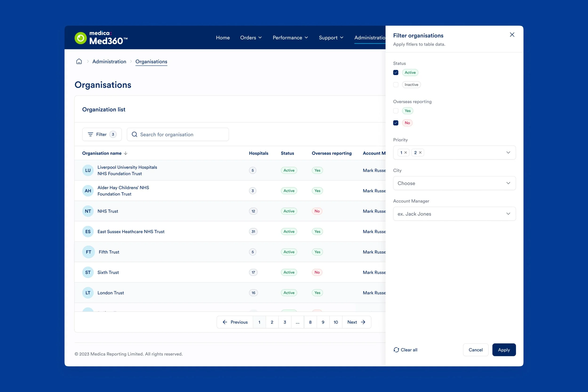Open the City Choose dropdown
Viewport: 588px width, 392px height.
point(454,183)
